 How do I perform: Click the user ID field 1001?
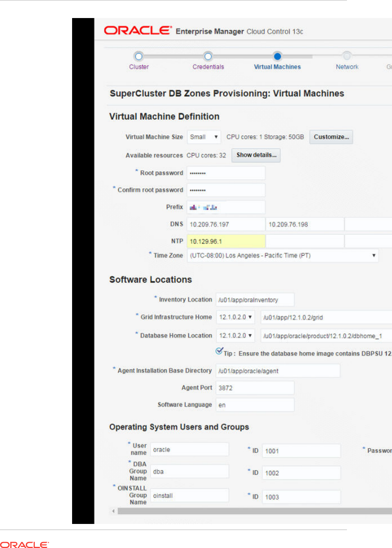pyautogui.click(x=302, y=451)
